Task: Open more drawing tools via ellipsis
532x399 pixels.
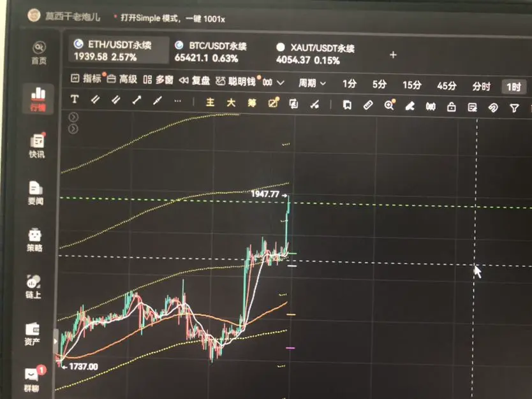Action: tap(177, 101)
